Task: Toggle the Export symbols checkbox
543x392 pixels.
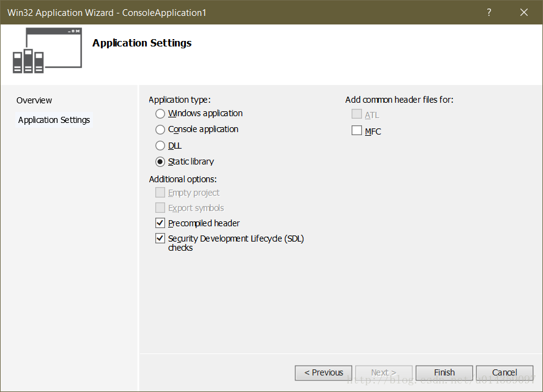Action: pyautogui.click(x=160, y=207)
